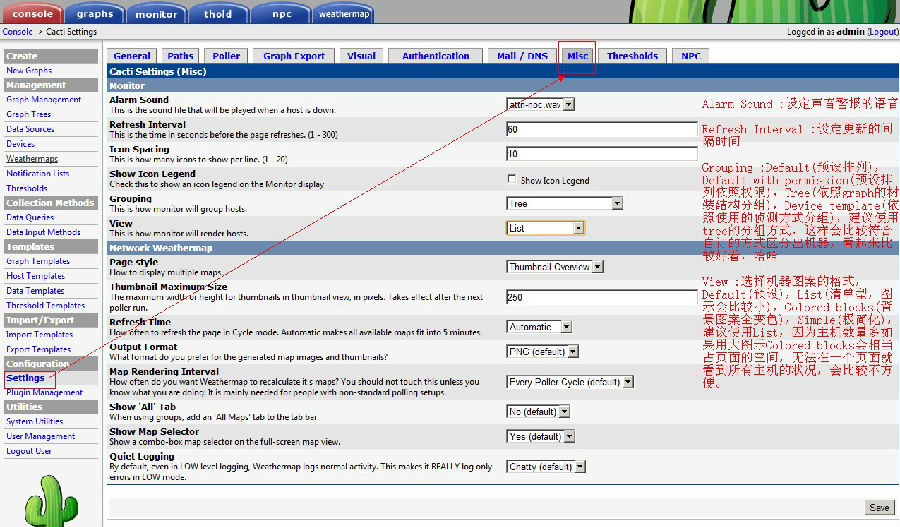Open Import Templates in the sidebar
Viewport: 900px width, 527px height.
tap(40, 334)
